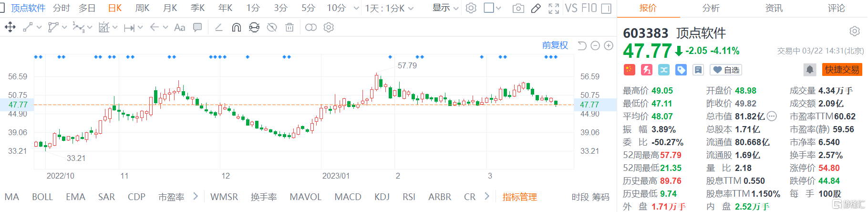
Task: Select the arrow annotation tool
Action: tap(154, 28)
